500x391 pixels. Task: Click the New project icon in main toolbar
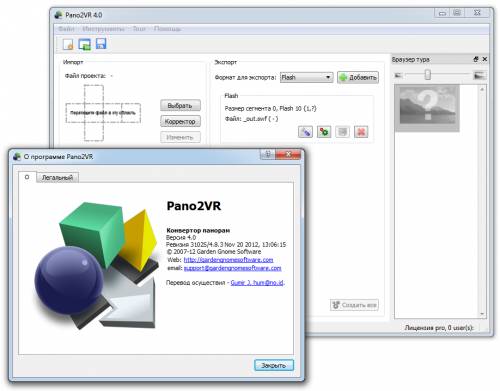68,44
